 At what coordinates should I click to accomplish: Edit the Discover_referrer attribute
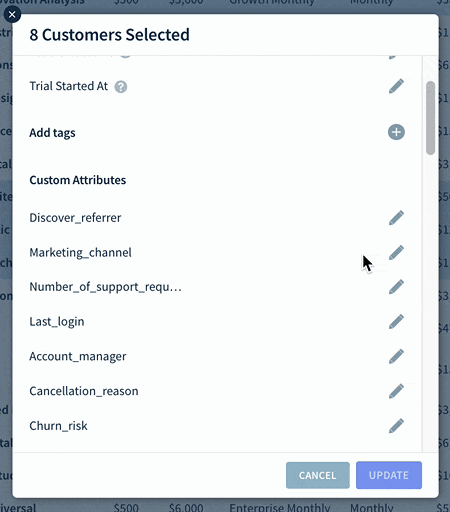396,218
